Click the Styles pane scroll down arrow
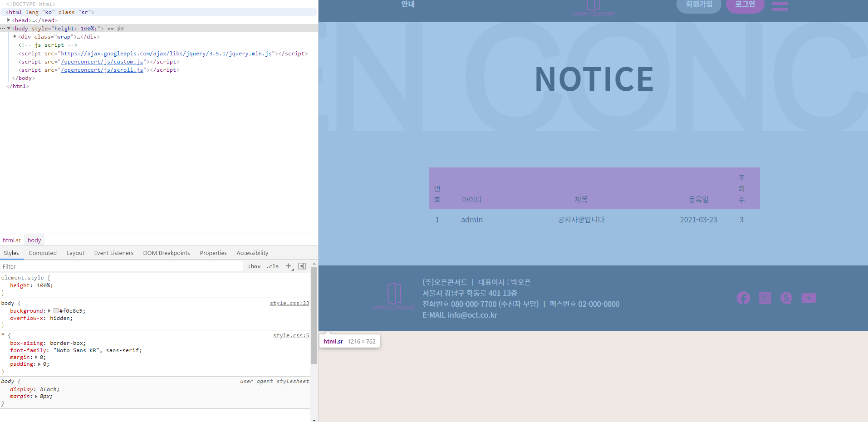Viewport: 868px width, 422px height. click(314, 420)
